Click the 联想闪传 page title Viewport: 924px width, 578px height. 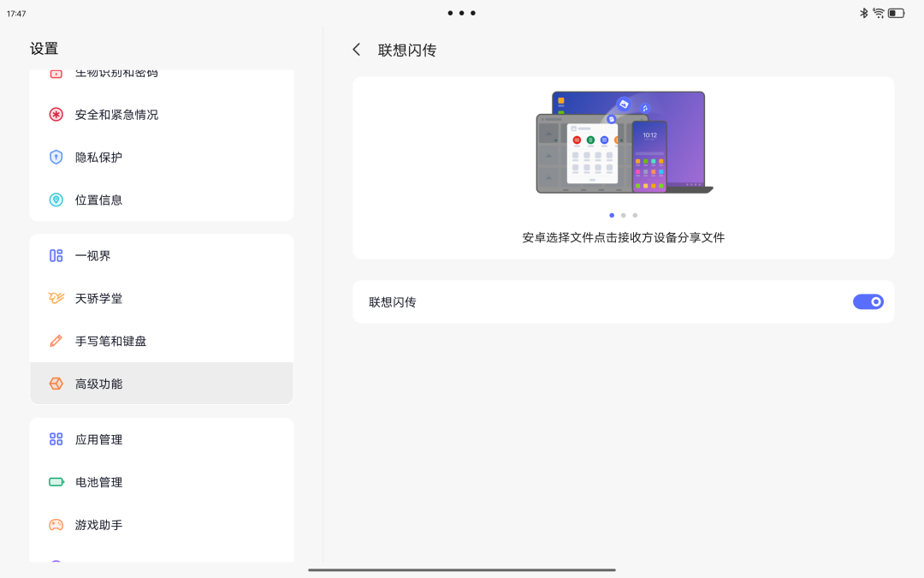407,51
